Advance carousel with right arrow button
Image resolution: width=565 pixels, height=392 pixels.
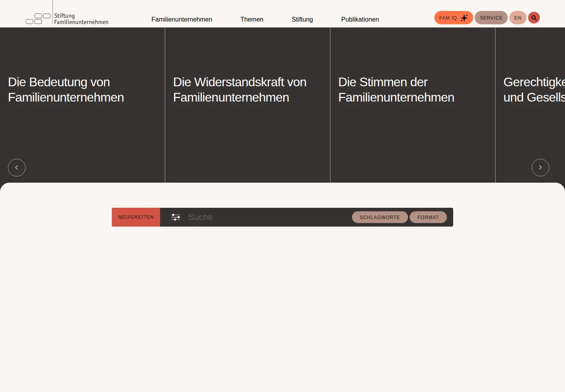540,167
